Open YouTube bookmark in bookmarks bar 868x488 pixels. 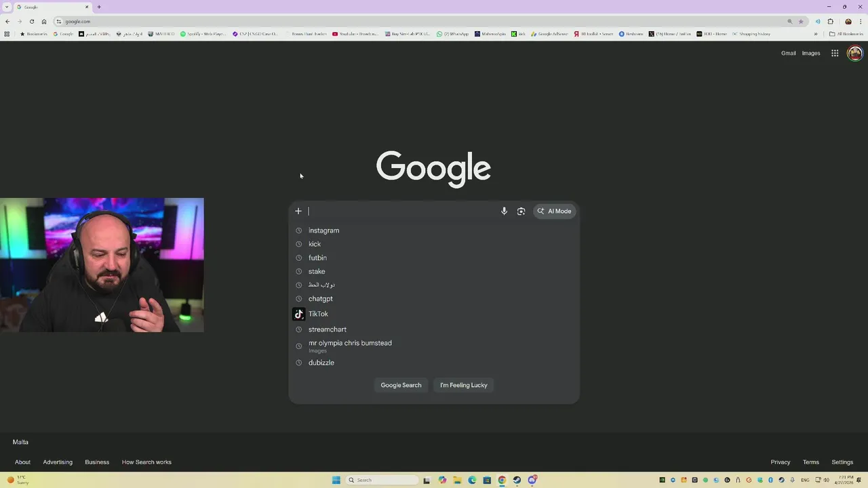[355, 33]
